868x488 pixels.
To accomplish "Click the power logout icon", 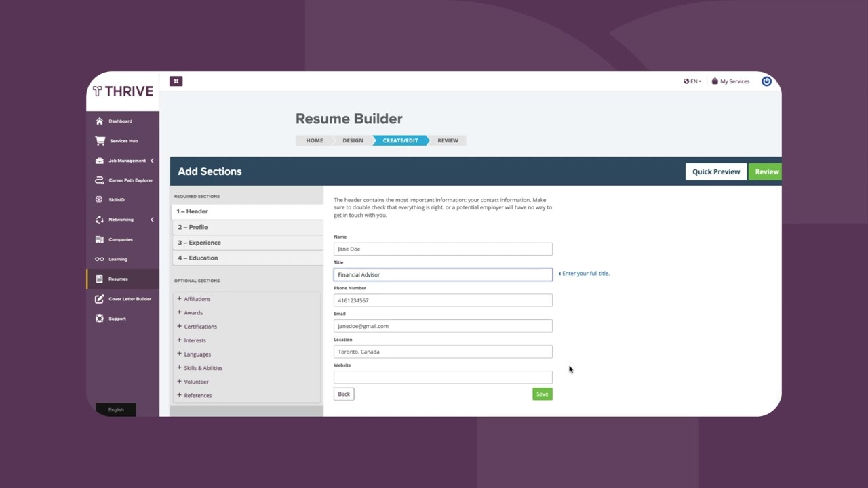I will [766, 81].
